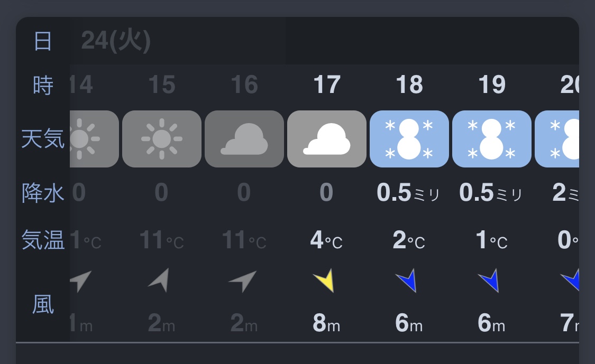Screen dimensions: 595x364
Task: Click the 0.5ミリ precipitation at 18時
Action: [408, 194]
